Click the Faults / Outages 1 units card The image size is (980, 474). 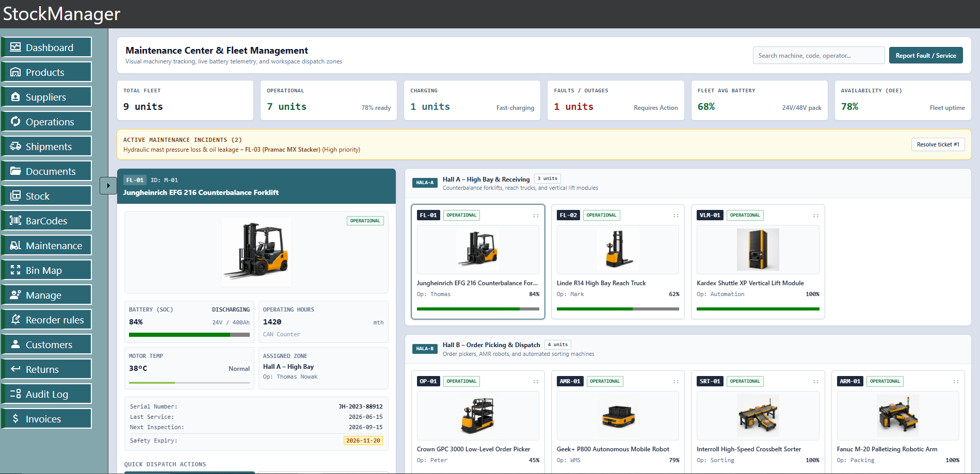pyautogui.click(x=616, y=100)
